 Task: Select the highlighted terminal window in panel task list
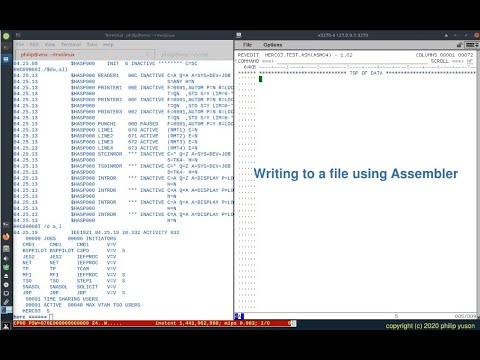coord(6,310)
